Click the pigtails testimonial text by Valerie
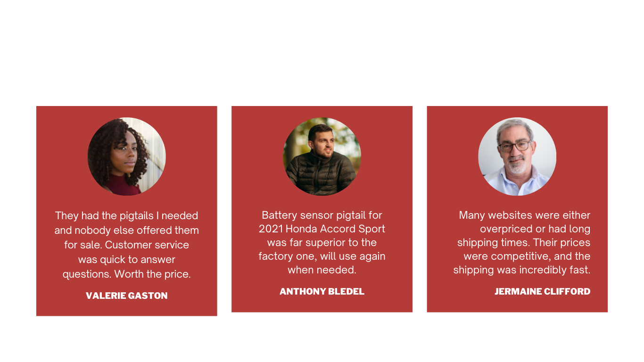The height and width of the screenshot is (362, 644). (x=126, y=245)
